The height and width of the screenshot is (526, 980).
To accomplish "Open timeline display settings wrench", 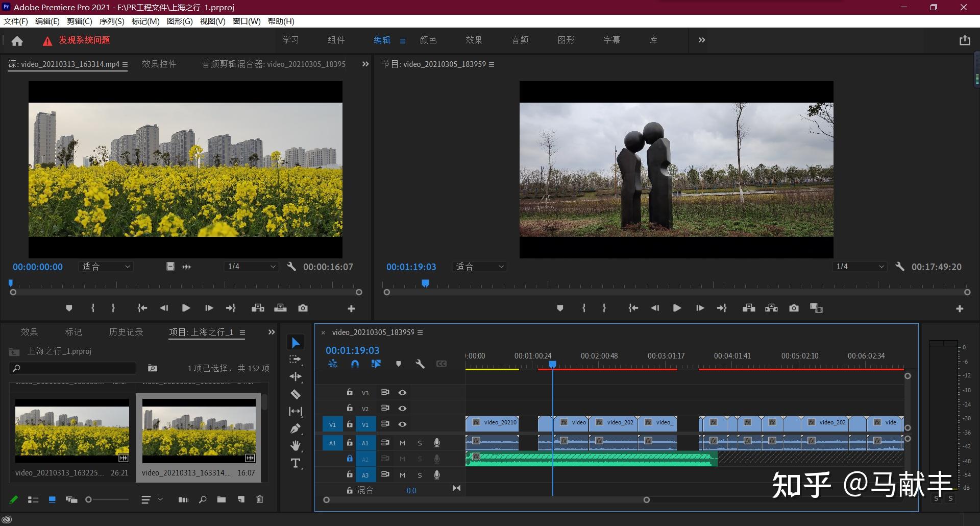I will [420, 364].
